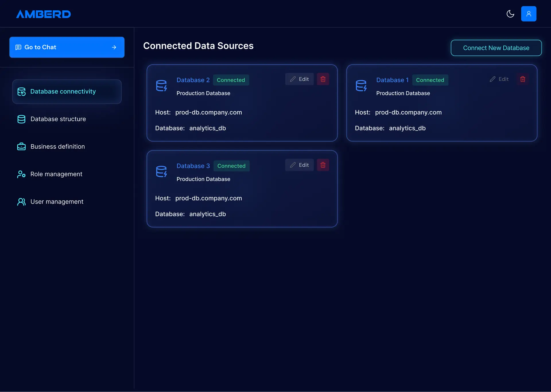Delete Database 3 with trash icon

323,165
